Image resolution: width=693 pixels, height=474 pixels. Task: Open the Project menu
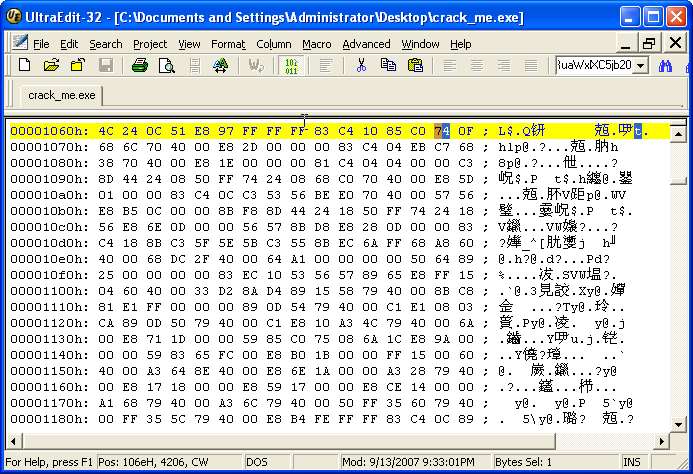pyautogui.click(x=150, y=44)
